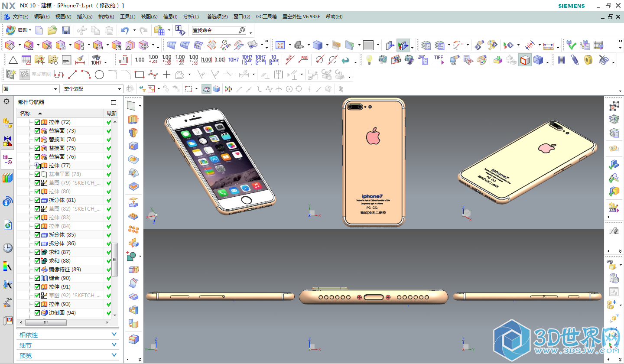The width and height of the screenshot is (624, 364).
Task: Click the boxed 1.00 dimension icon
Action: (x=207, y=60)
